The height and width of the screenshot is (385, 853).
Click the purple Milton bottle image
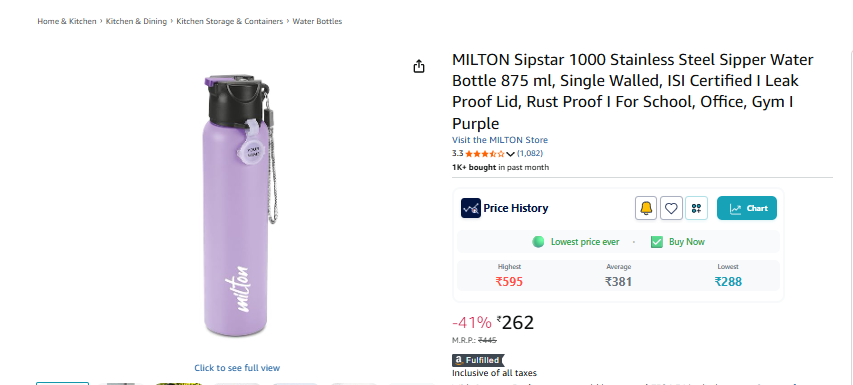[x=237, y=206]
